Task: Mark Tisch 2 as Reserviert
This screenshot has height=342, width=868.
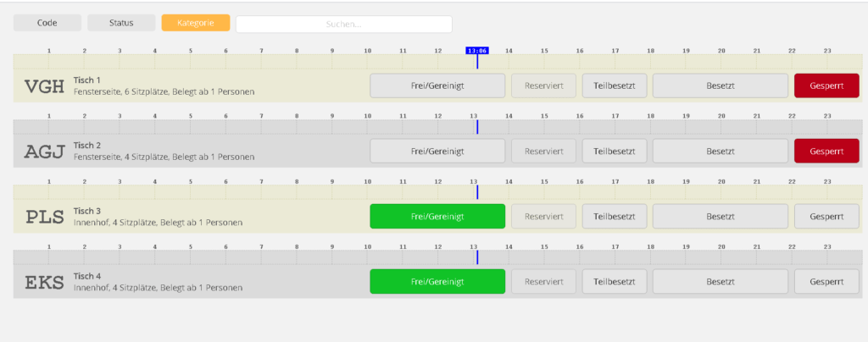Action: click(x=543, y=151)
